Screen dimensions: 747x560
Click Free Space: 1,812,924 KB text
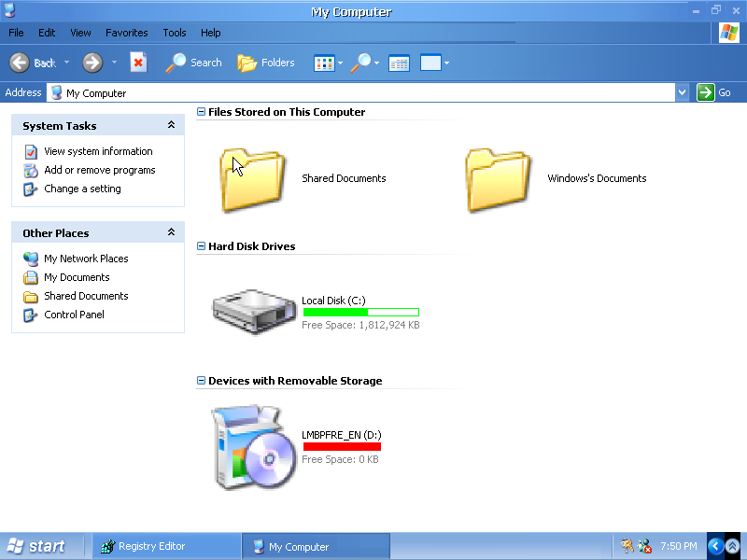tap(360, 325)
